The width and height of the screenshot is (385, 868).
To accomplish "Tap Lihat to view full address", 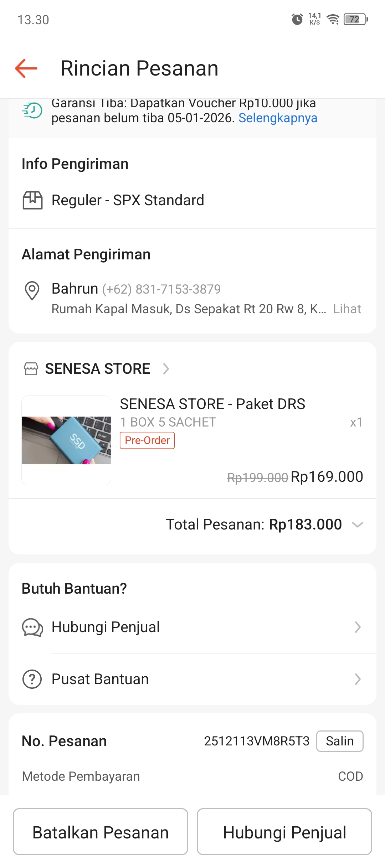I will pyautogui.click(x=347, y=309).
